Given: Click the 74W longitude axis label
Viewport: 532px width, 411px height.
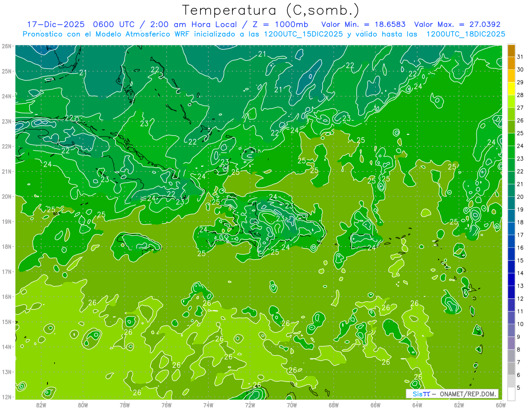Looking at the screenshot, I should point(208,405).
